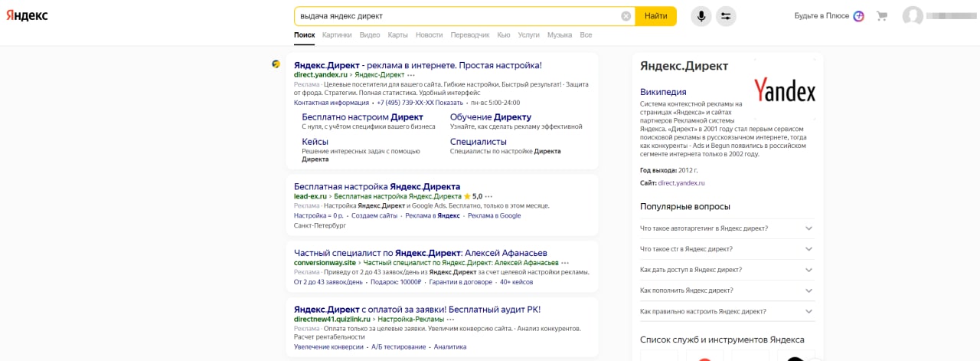Viewport: 980px width, 361px height.
Task: Start voice search with microphone icon
Action: [x=701, y=16]
